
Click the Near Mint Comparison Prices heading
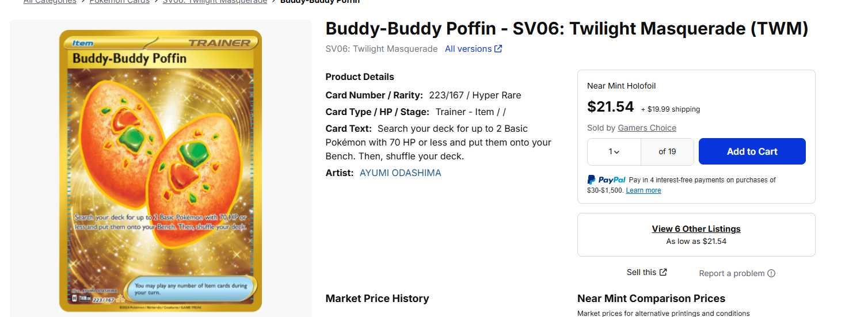[x=651, y=299]
